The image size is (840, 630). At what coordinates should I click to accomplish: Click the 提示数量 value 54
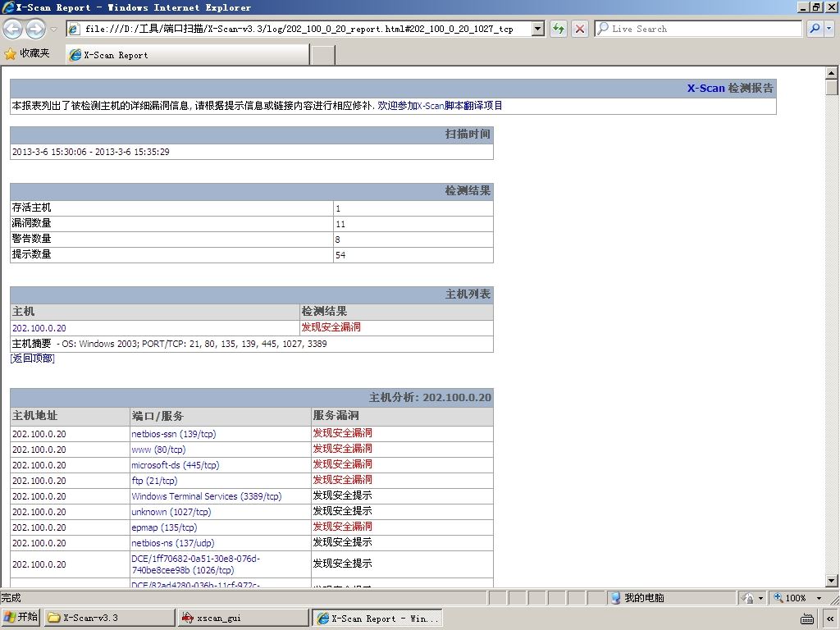(340, 255)
